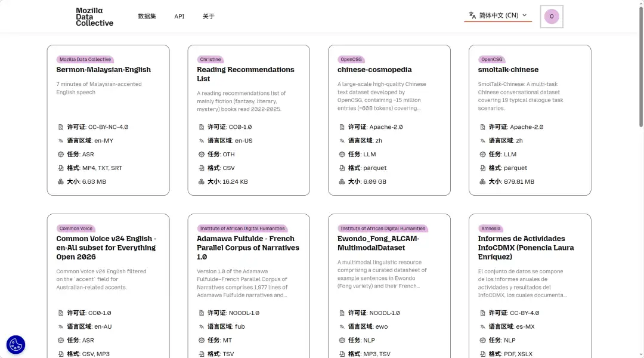The width and height of the screenshot is (644, 358).
Task: Click format icon beside MP4, TXT, SRT
Action: pos(61,168)
